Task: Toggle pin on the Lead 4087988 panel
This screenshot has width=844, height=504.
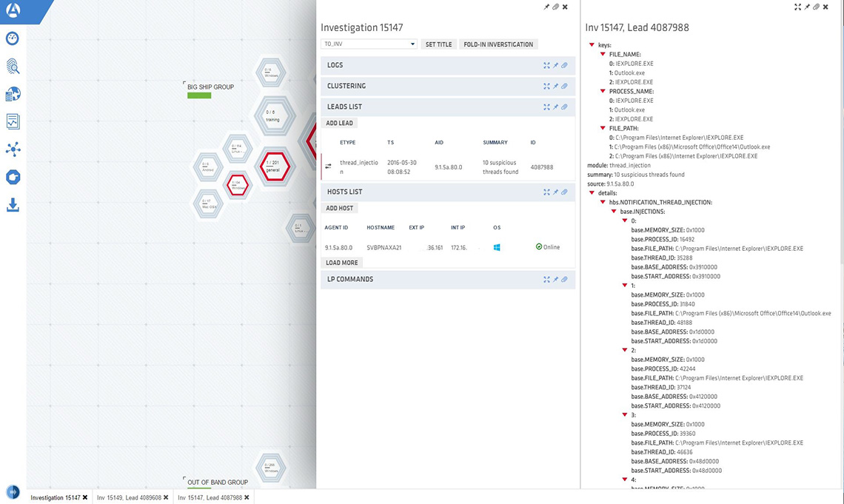Action: [807, 7]
